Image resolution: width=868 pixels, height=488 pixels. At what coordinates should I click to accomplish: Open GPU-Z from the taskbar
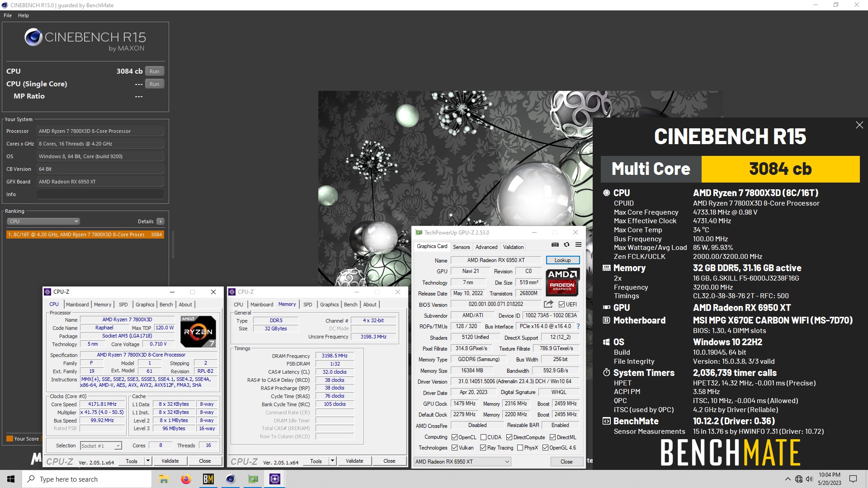point(253,479)
